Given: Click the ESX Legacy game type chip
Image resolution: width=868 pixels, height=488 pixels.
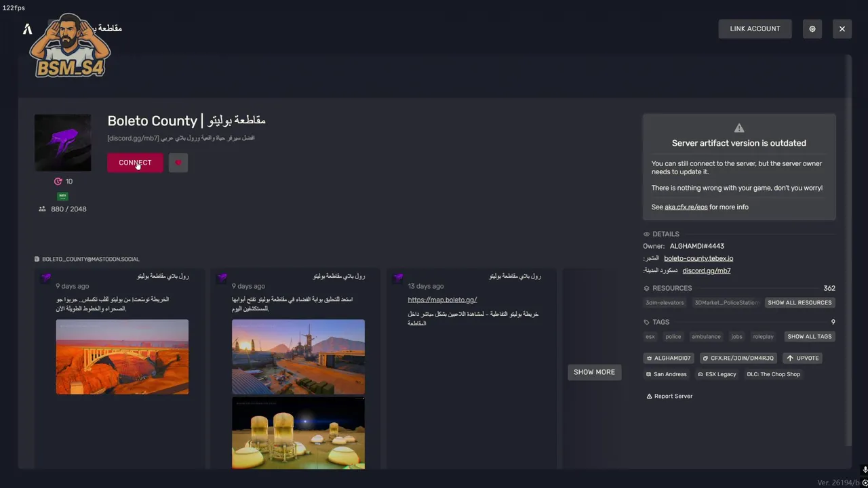Looking at the screenshot, I should tap(717, 374).
